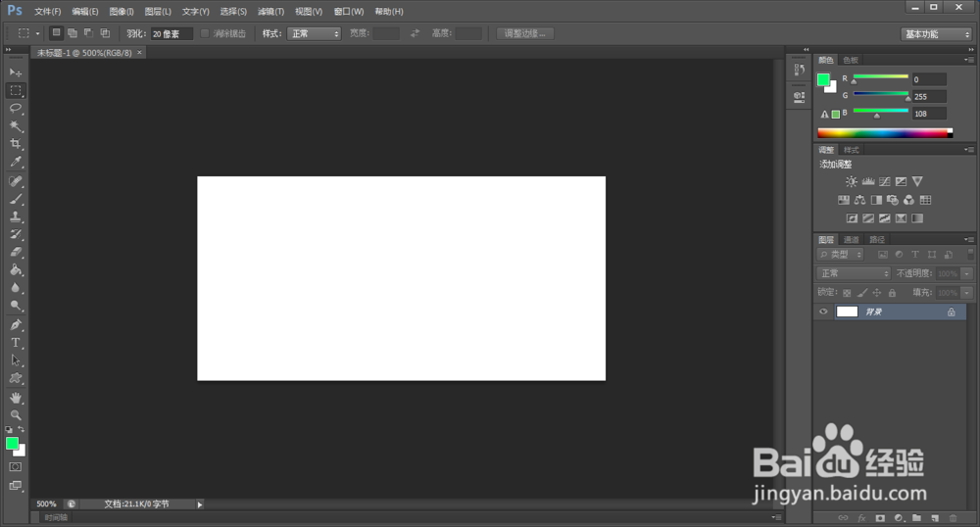The image size is (980, 527).
Task: Open the 滤镜(T) menu
Action: (x=270, y=11)
